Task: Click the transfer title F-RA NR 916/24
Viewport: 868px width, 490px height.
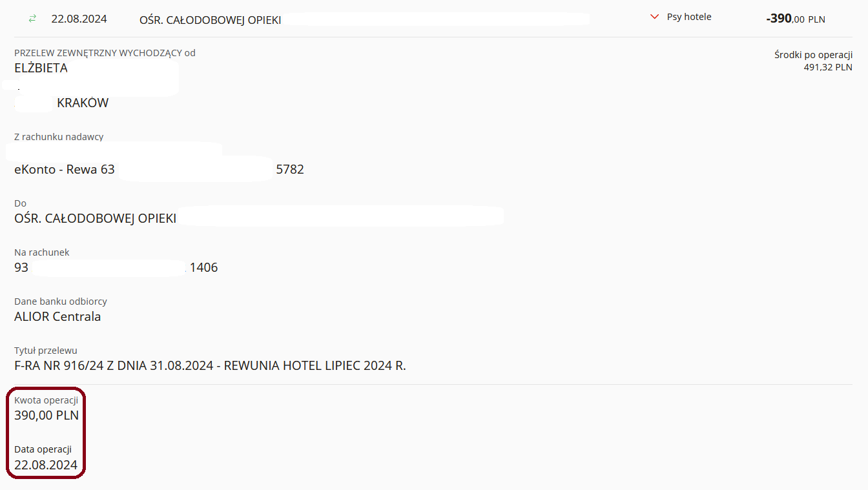Action: [x=210, y=365]
